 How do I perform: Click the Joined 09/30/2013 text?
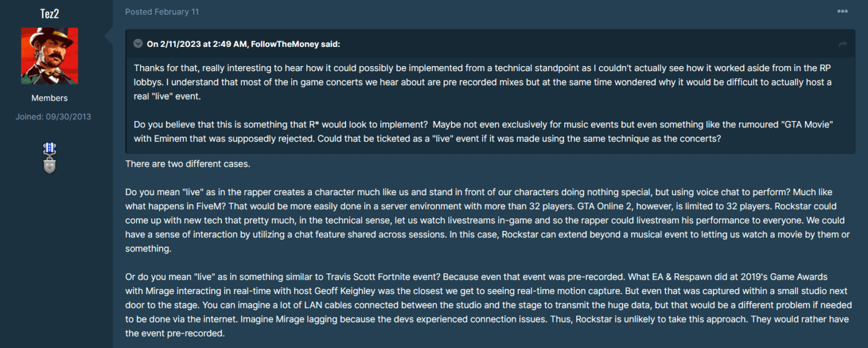[x=53, y=116]
